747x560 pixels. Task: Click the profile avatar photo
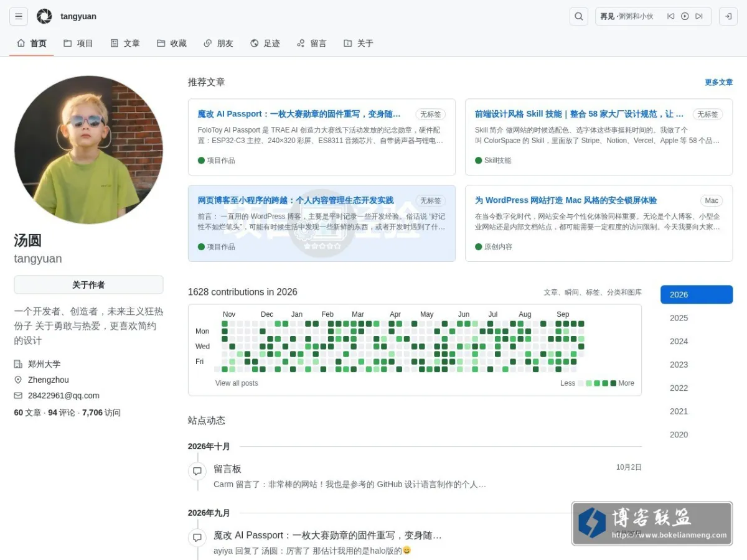[x=88, y=150]
